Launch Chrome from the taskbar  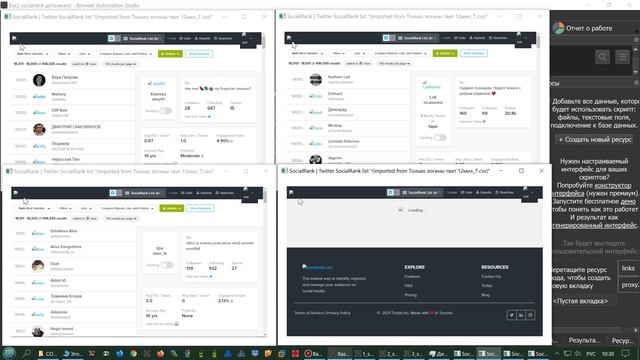[x=133, y=353]
